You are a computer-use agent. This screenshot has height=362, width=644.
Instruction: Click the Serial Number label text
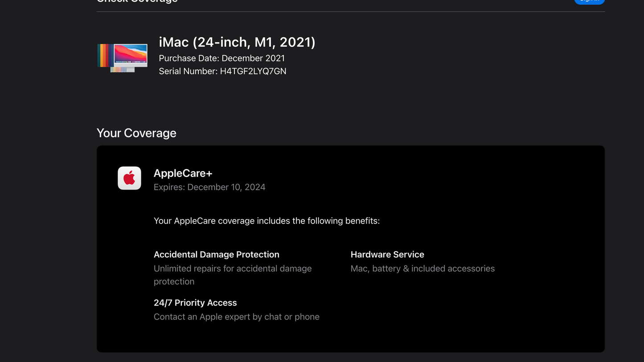[x=188, y=71]
